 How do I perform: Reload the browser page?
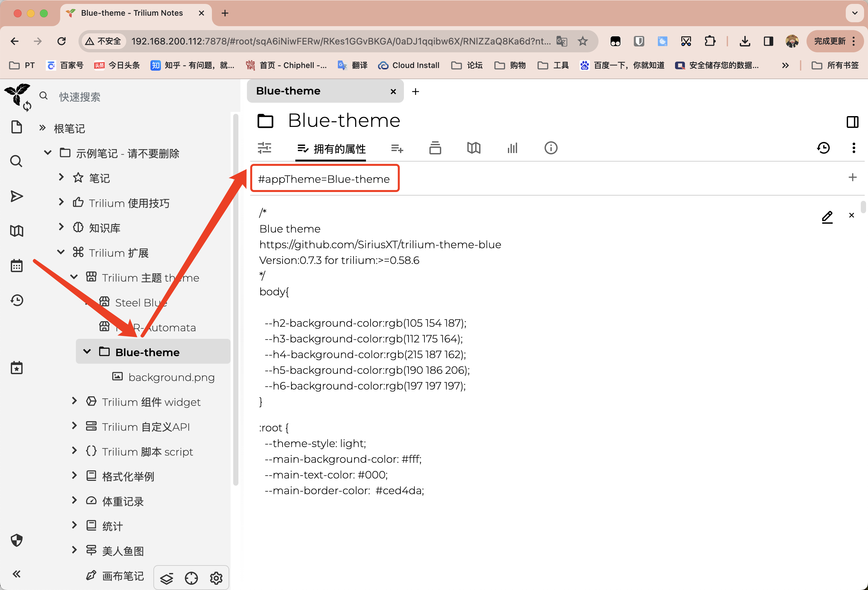pos(61,41)
